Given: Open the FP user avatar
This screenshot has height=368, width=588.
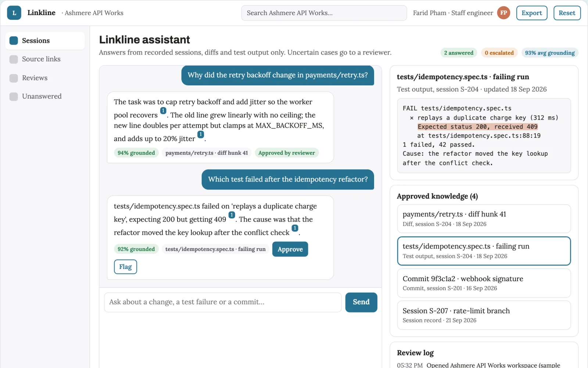Looking at the screenshot, I should (x=503, y=13).
